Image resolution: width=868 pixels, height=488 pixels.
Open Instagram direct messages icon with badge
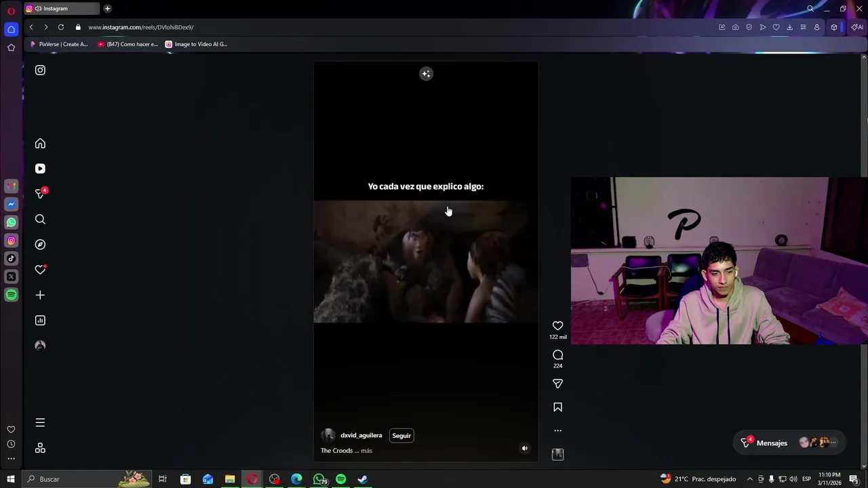(x=41, y=194)
